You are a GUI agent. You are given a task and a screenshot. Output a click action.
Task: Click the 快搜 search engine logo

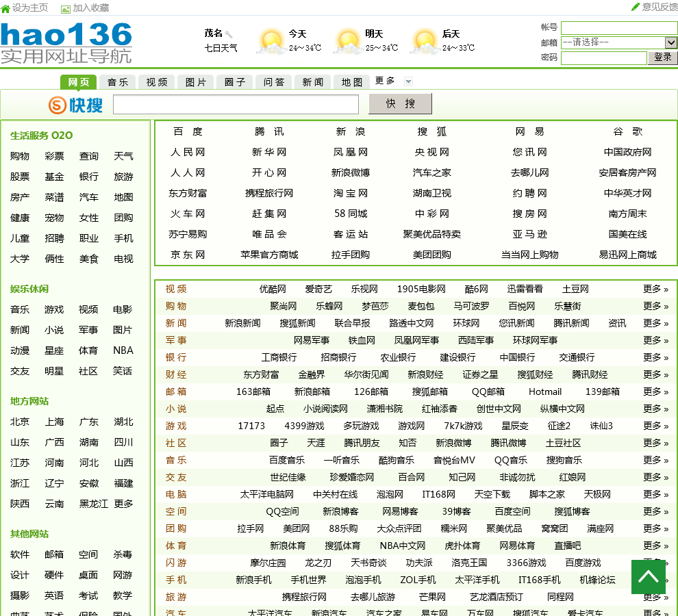point(75,105)
